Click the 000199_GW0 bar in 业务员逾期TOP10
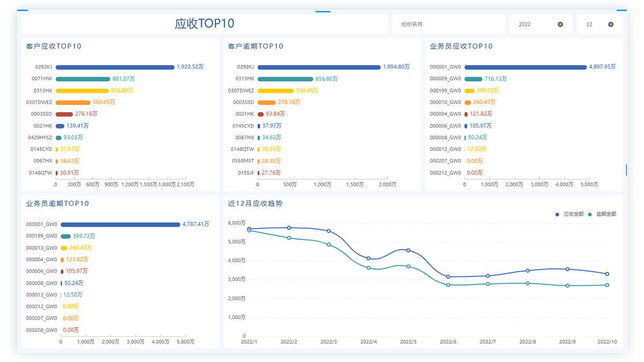 [x=65, y=236]
